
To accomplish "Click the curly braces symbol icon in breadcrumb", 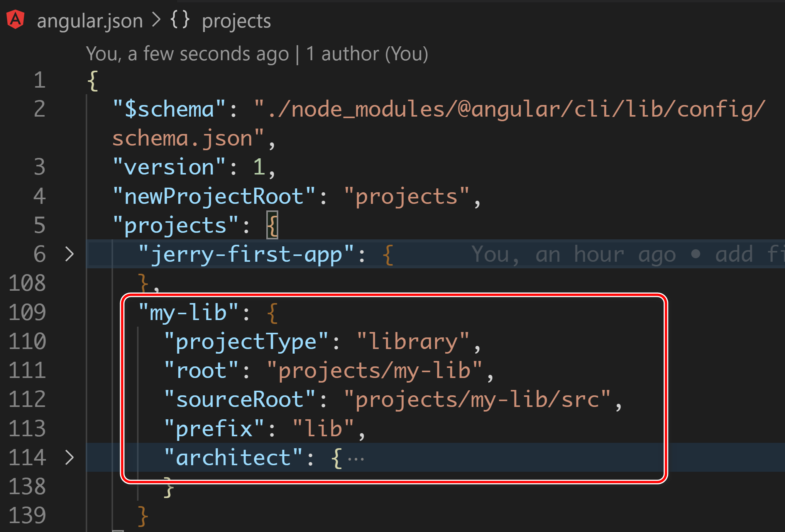I will [180, 20].
